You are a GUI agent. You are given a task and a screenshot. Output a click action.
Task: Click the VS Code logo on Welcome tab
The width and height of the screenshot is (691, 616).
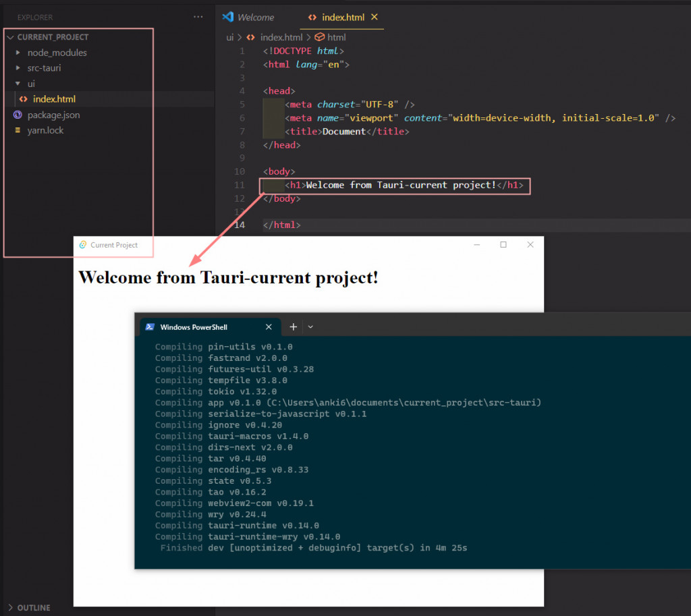pos(228,17)
